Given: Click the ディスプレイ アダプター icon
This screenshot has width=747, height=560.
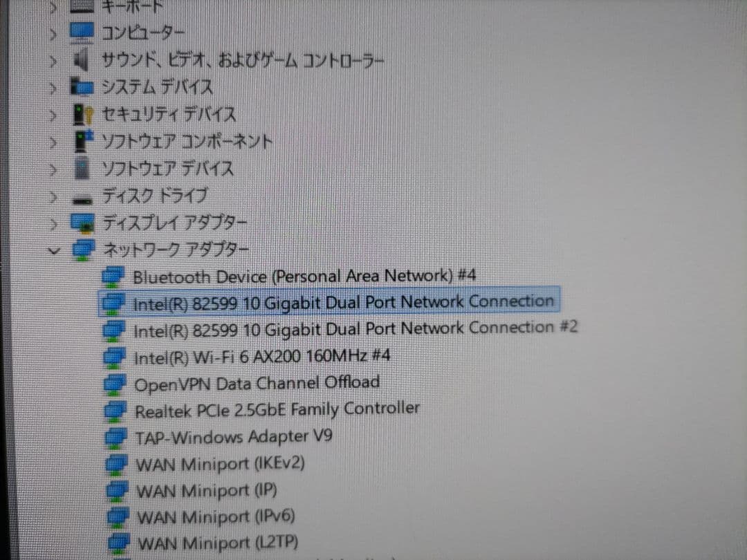Looking at the screenshot, I should click(x=82, y=223).
